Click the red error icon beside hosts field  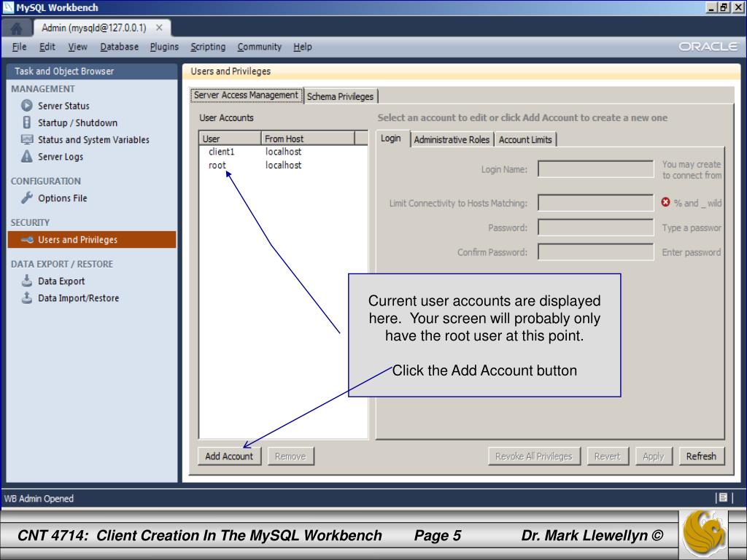pos(665,203)
